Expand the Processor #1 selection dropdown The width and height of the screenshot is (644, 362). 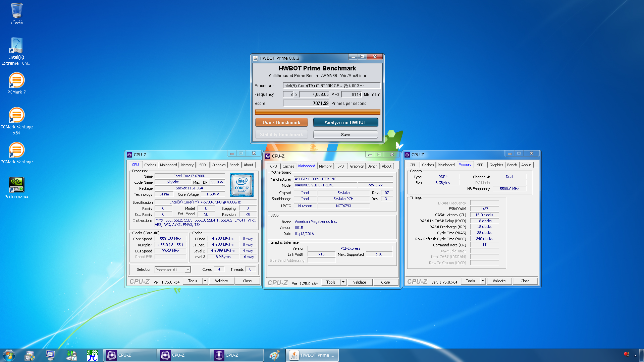tap(188, 270)
